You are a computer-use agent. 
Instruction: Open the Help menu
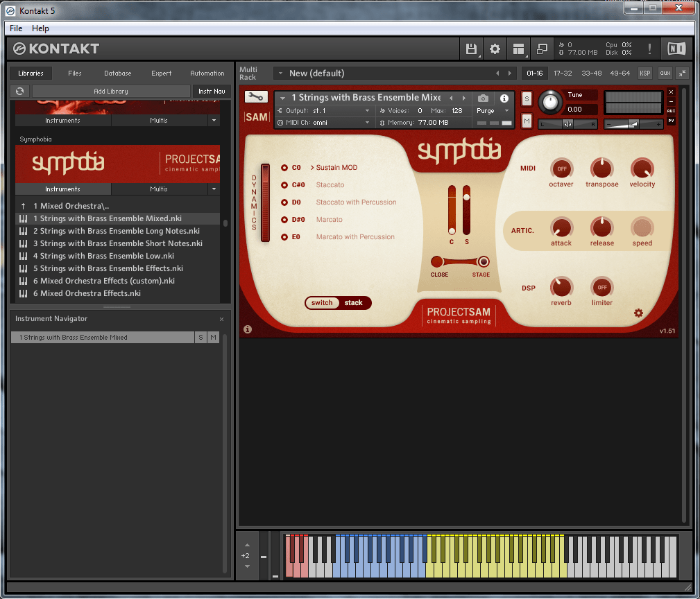(x=41, y=28)
